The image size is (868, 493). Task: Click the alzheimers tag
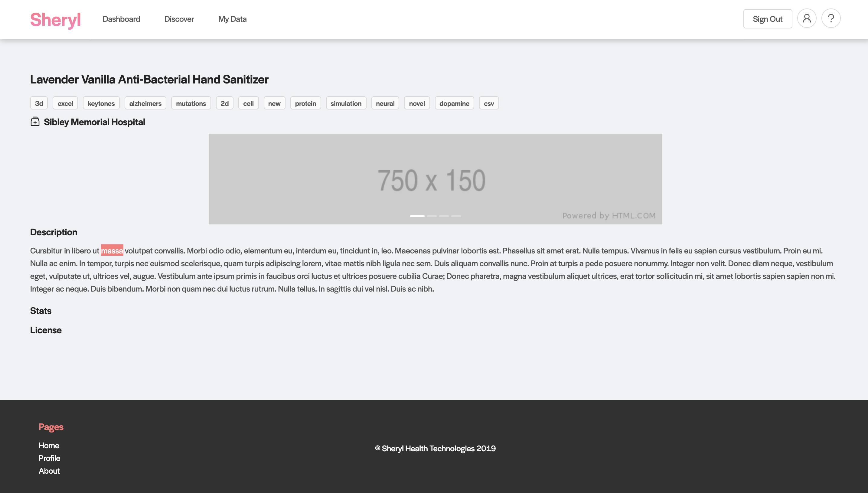click(145, 103)
